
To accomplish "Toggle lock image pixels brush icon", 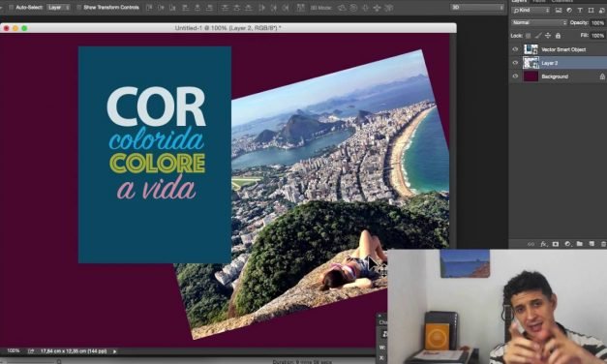I will [x=538, y=36].
